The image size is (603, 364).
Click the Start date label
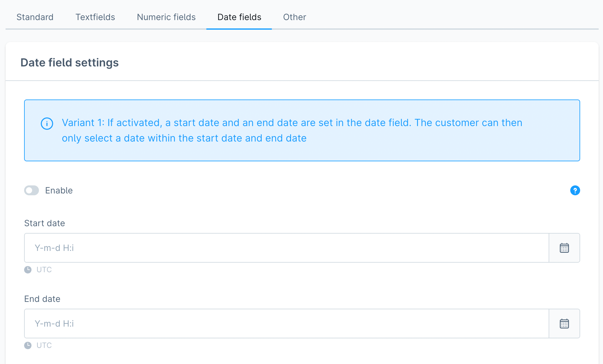(44, 223)
